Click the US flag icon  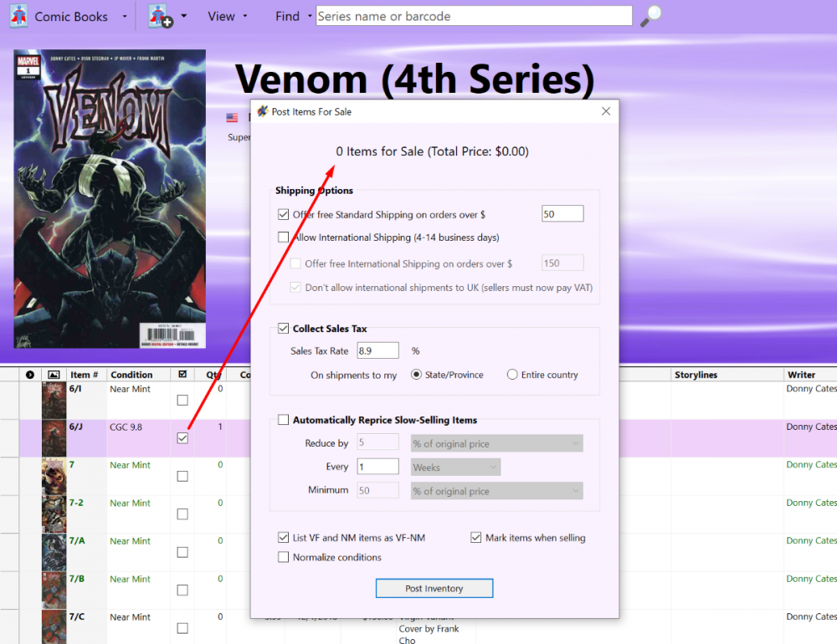click(x=232, y=117)
